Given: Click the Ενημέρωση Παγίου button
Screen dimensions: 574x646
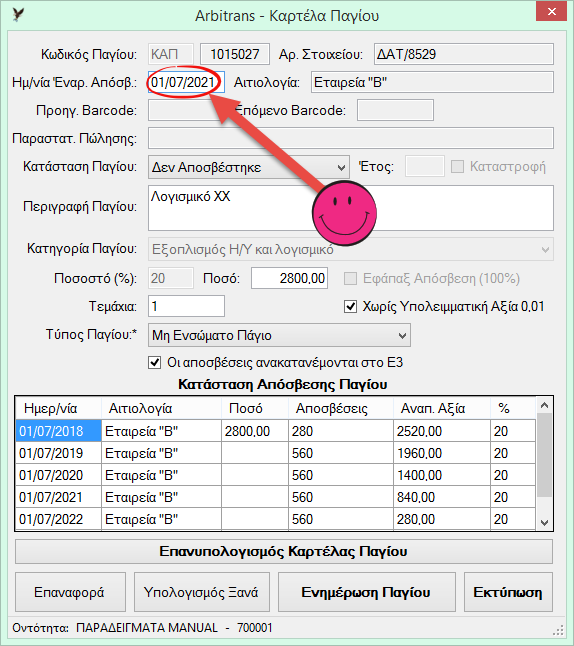Looking at the screenshot, I should (366, 592).
